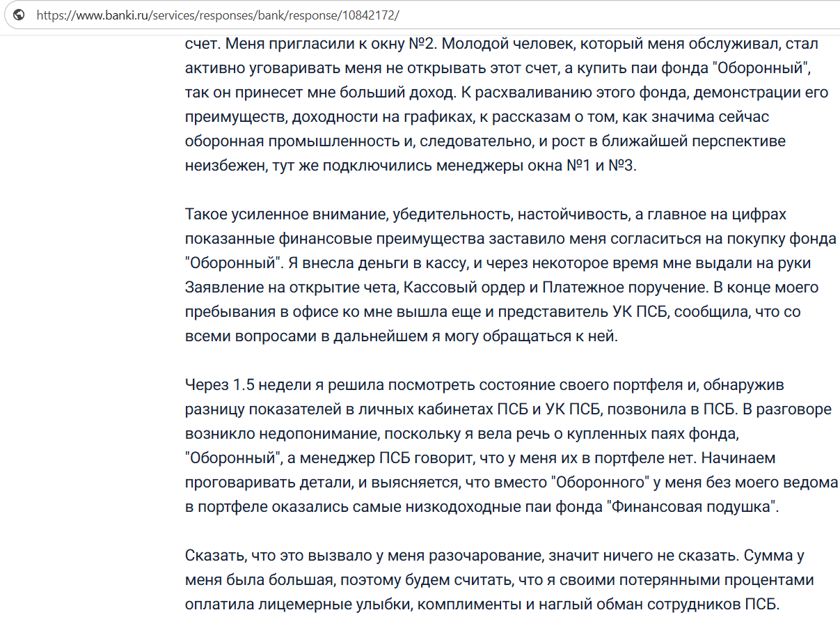Click the line starting "так он принесет мне больший доход"

(507, 93)
